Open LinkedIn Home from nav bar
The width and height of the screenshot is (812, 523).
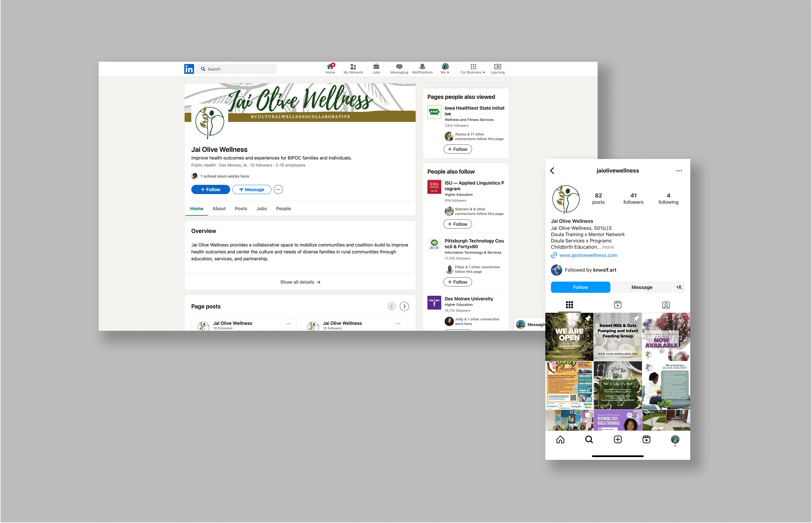[330, 69]
